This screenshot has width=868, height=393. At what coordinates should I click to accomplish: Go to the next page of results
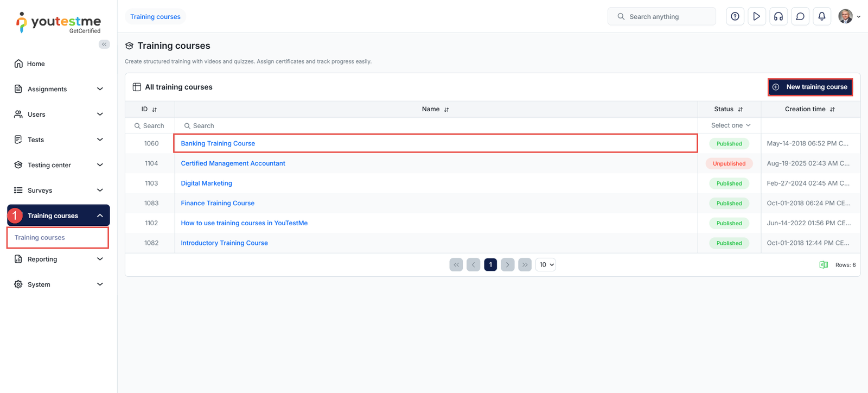point(507,265)
